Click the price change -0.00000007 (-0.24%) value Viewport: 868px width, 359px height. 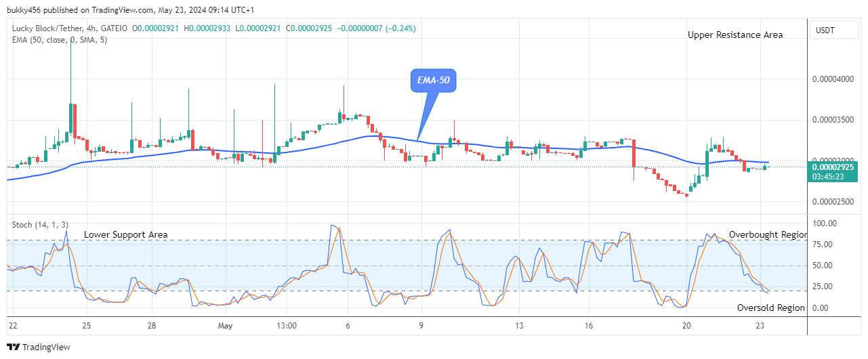click(x=377, y=28)
